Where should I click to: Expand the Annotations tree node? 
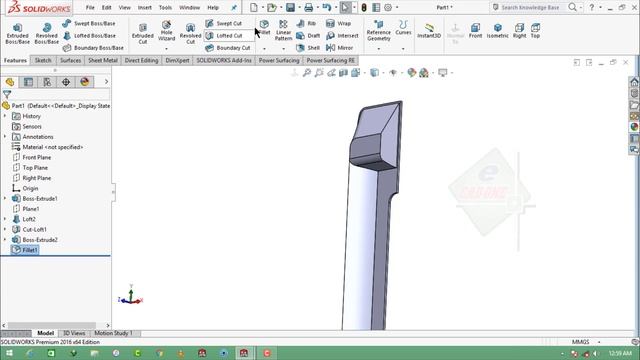[5, 137]
